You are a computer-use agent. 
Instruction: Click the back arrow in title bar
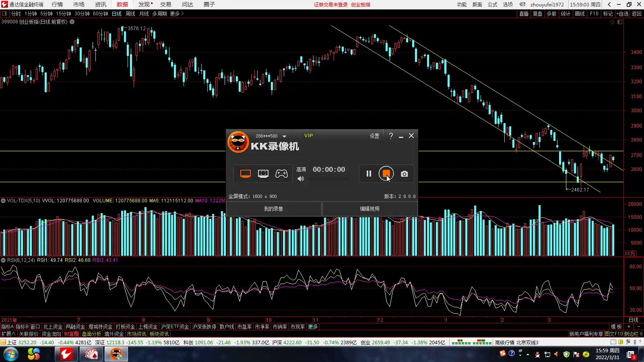609,4
